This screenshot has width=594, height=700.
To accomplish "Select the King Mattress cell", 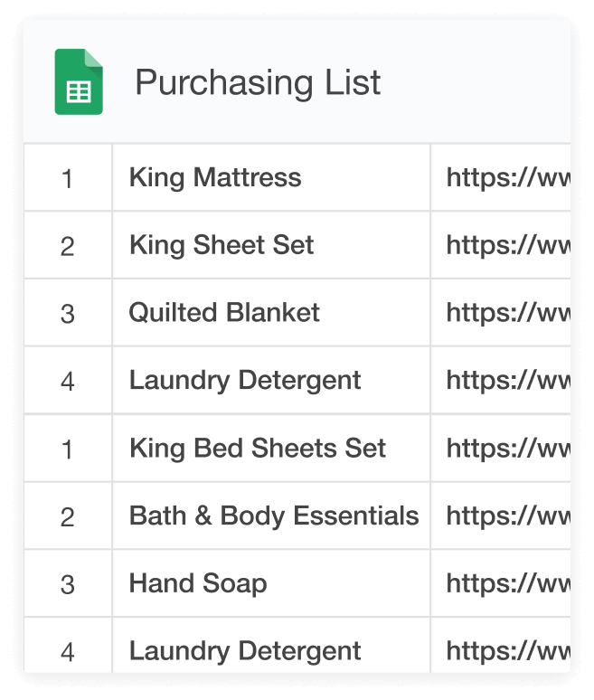I will tap(215, 177).
